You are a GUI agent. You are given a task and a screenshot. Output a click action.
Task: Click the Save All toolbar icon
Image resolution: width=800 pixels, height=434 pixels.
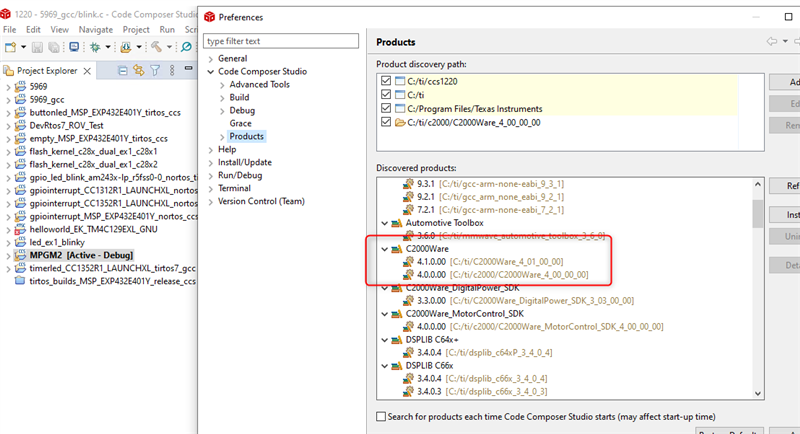[x=53, y=47]
